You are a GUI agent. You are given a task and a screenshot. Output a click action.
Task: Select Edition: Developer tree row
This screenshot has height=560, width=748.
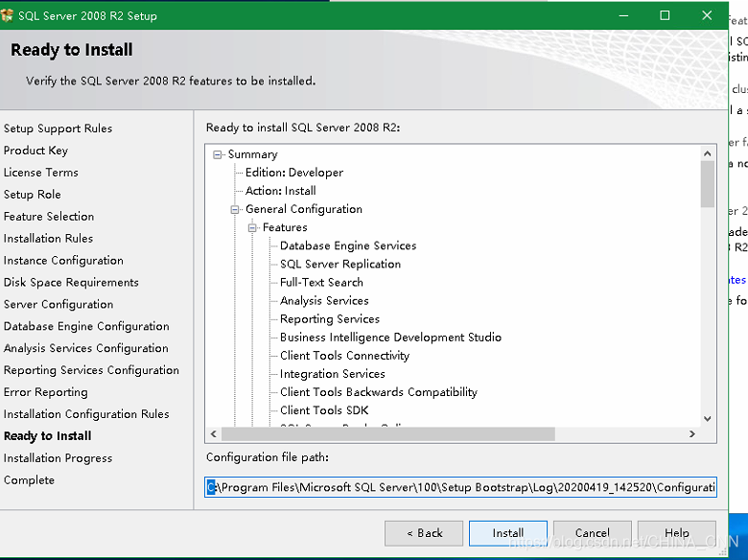pyautogui.click(x=294, y=173)
